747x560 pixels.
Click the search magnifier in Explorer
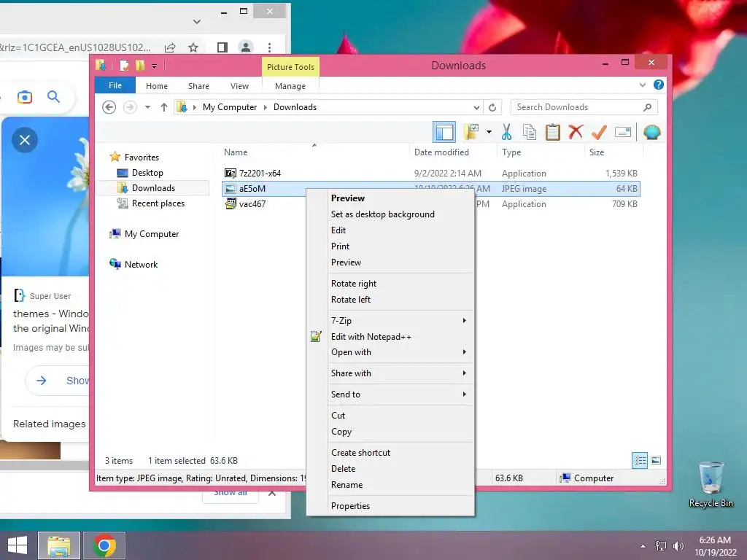(647, 107)
